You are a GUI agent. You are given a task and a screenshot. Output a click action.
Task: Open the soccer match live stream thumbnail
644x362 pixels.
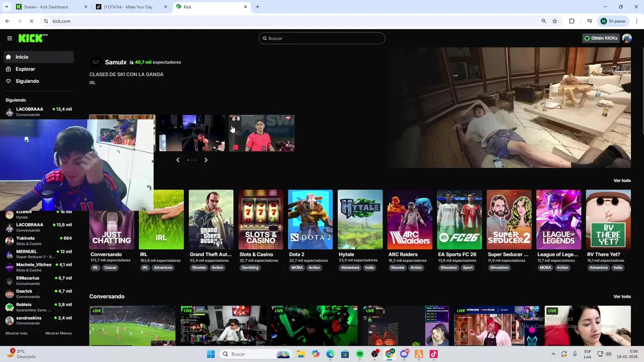click(x=132, y=326)
